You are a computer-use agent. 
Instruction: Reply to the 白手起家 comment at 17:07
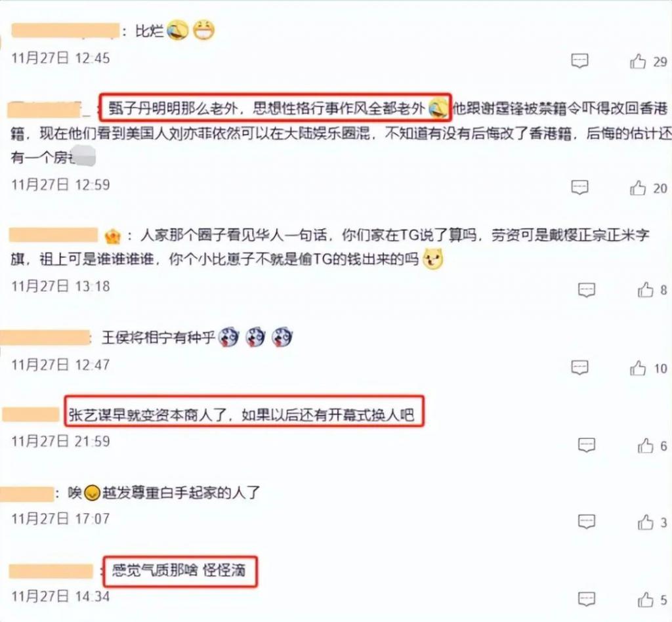[586, 522]
